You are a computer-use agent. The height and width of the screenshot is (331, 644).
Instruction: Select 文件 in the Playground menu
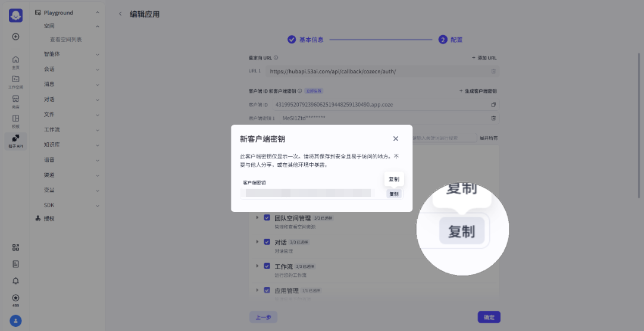[49, 114]
